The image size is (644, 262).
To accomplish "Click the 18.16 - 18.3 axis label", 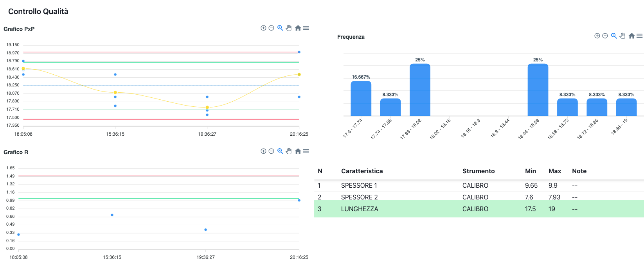I will tap(470, 128).
